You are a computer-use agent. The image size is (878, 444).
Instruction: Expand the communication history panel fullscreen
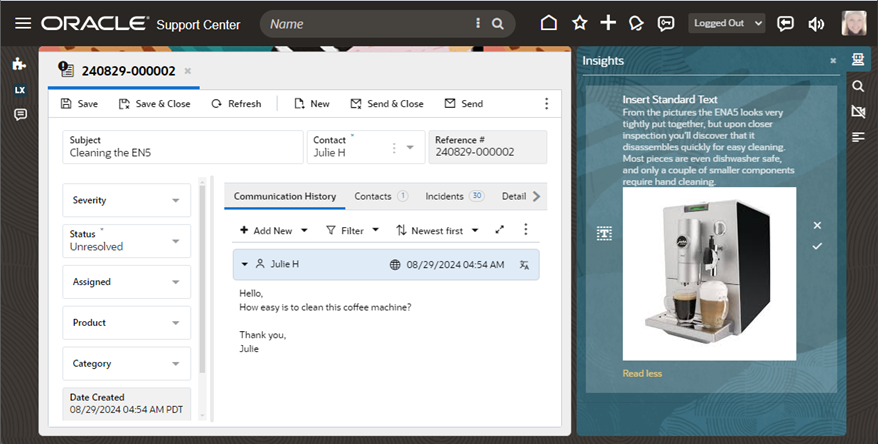click(x=499, y=230)
